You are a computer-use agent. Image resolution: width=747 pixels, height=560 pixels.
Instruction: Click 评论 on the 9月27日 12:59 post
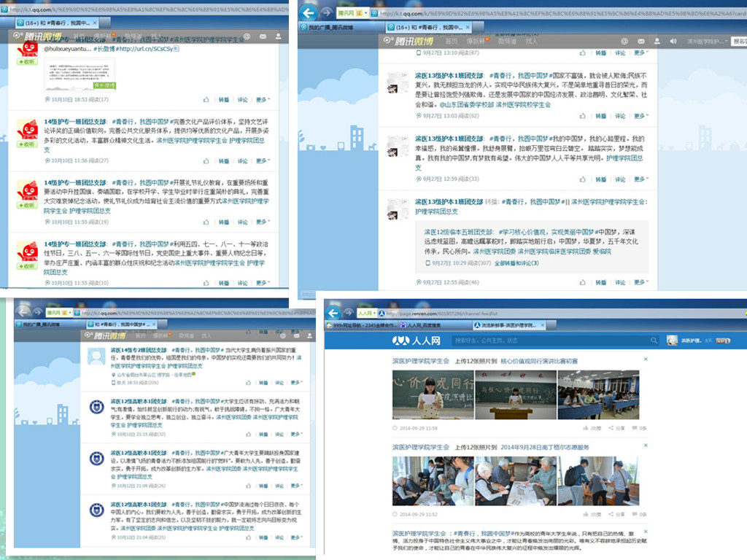620,179
